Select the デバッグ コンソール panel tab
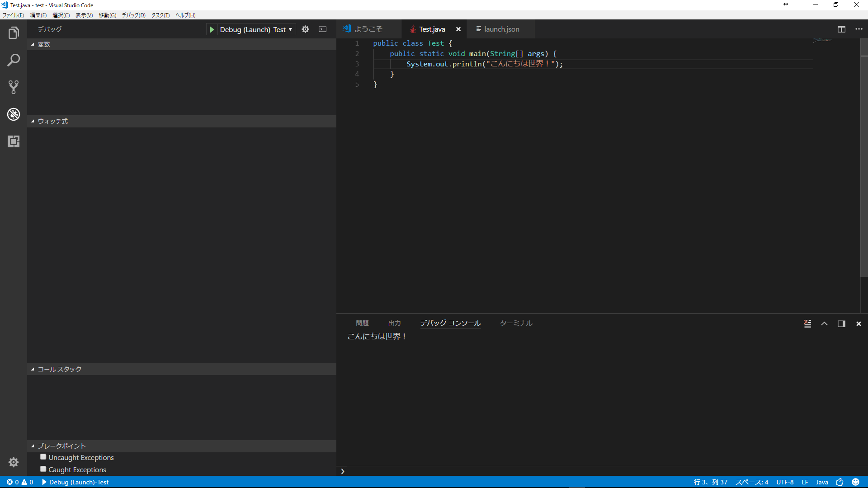868x488 pixels. pos(450,323)
